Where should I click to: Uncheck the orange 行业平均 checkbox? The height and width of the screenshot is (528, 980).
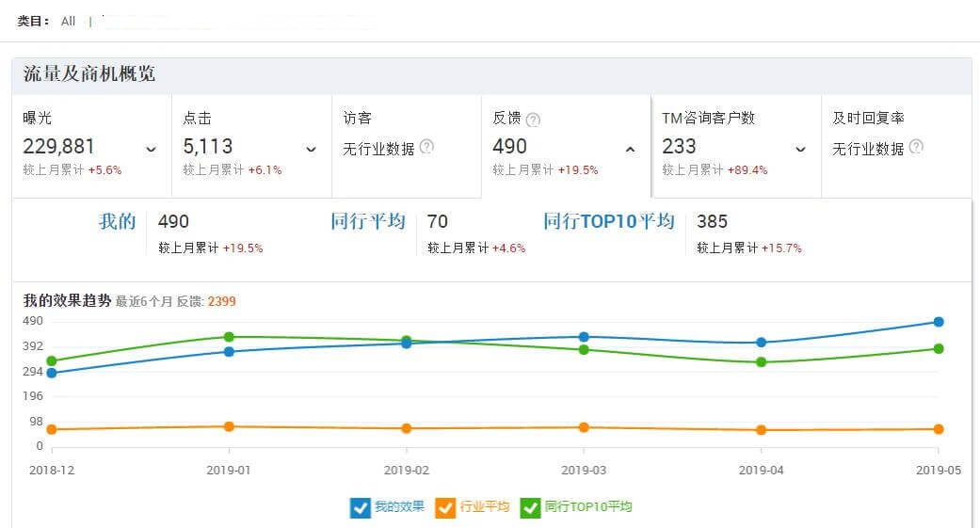click(444, 507)
